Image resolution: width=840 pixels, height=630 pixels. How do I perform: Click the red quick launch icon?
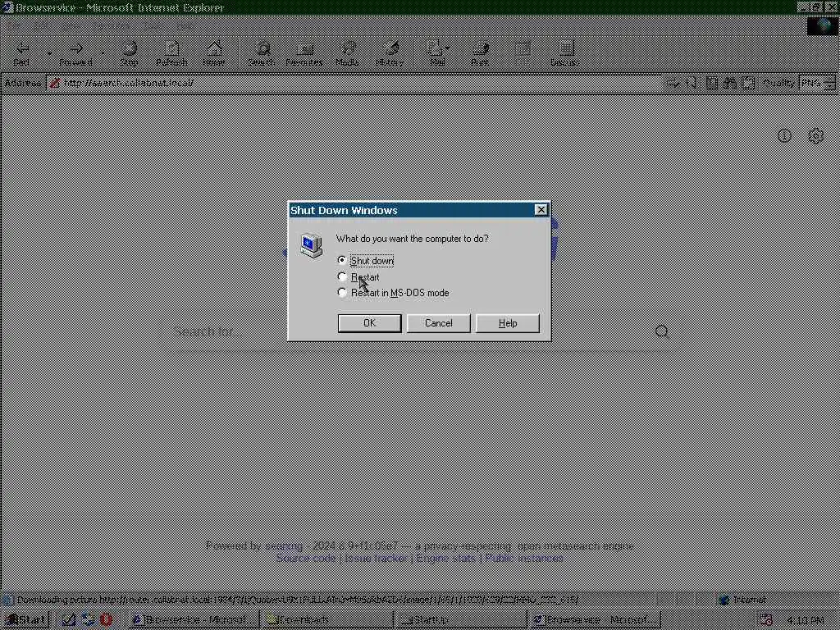coord(106,620)
